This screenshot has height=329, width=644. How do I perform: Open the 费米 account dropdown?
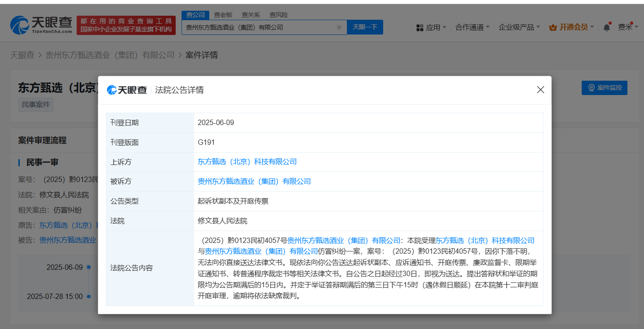click(x=628, y=27)
